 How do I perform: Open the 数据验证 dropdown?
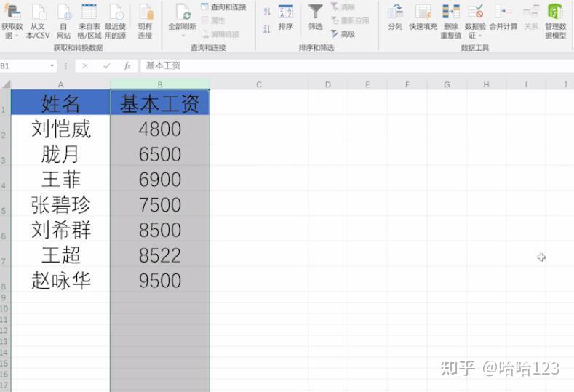[x=479, y=36]
